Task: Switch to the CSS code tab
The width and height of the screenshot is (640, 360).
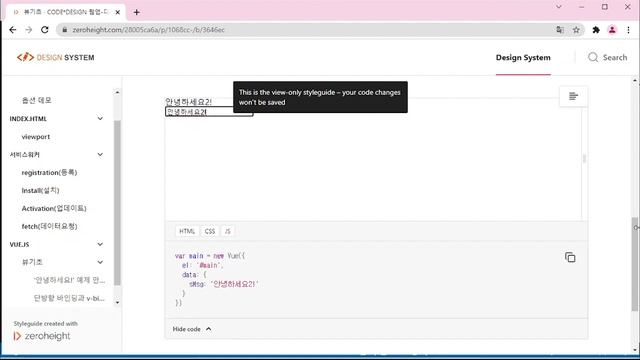Action: pyautogui.click(x=210, y=231)
